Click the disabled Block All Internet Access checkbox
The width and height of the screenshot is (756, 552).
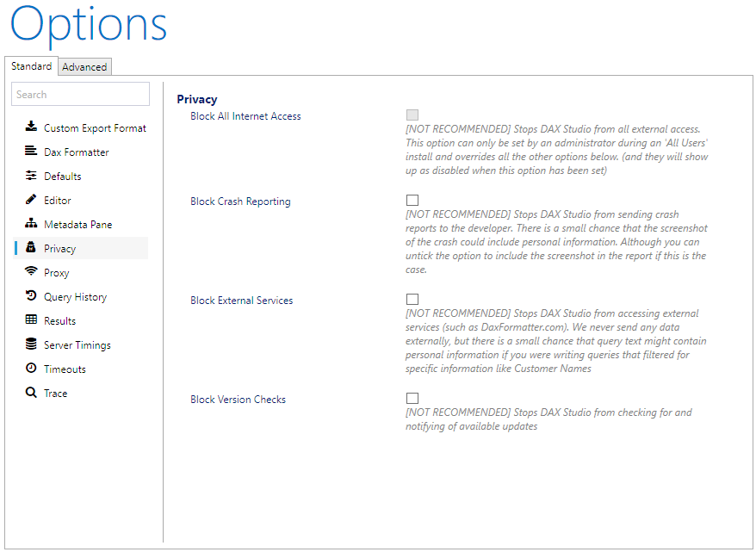click(412, 115)
